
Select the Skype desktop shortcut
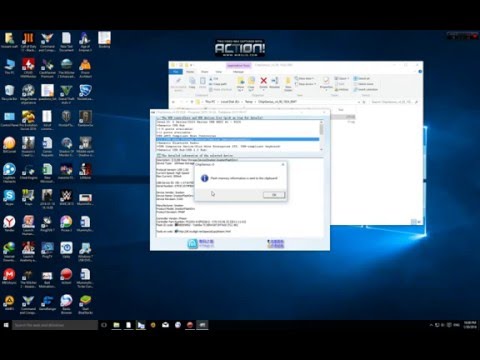9,197
